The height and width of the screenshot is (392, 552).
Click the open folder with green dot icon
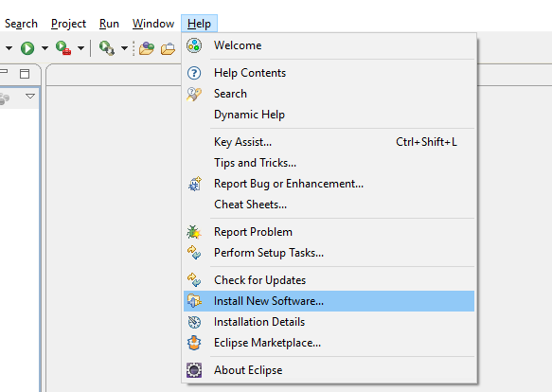click(147, 48)
